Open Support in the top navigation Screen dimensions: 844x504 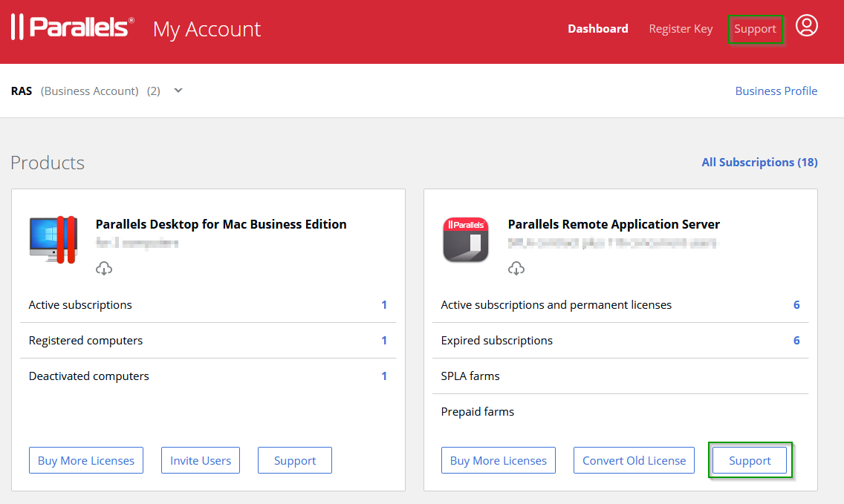click(755, 29)
